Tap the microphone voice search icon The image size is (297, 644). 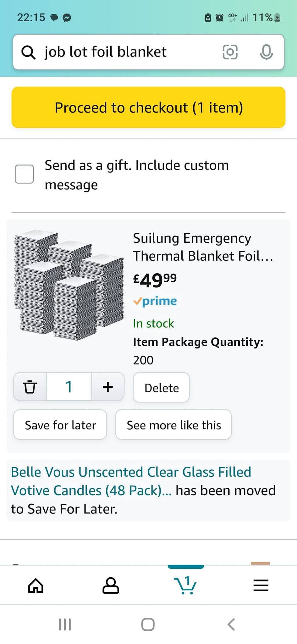tap(266, 52)
